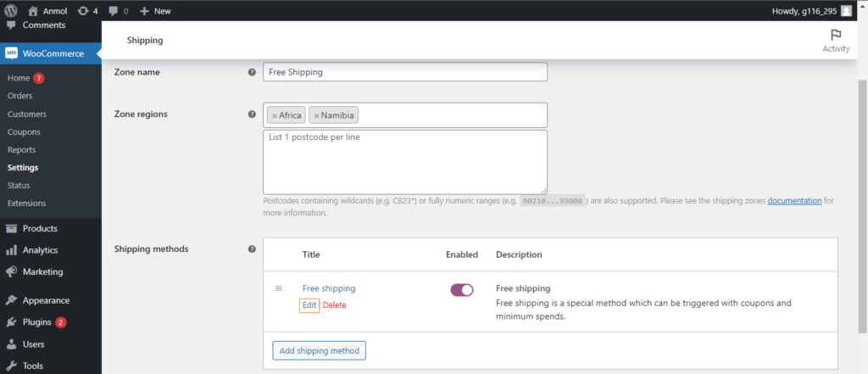Open the Anmol site home icon
This screenshot has height=374, width=868.
pyautogui.click(x=33, y=10)
